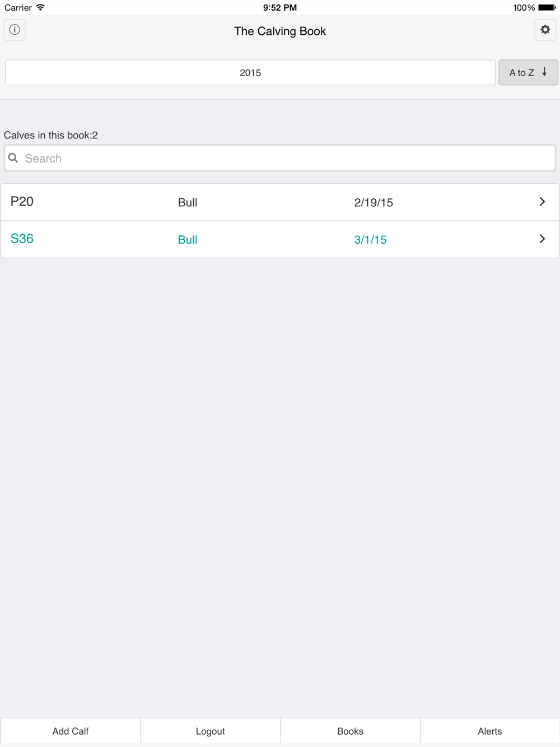Click the 3/1/15 birth date entry
The image size is (560, 747).
(370, 240)
